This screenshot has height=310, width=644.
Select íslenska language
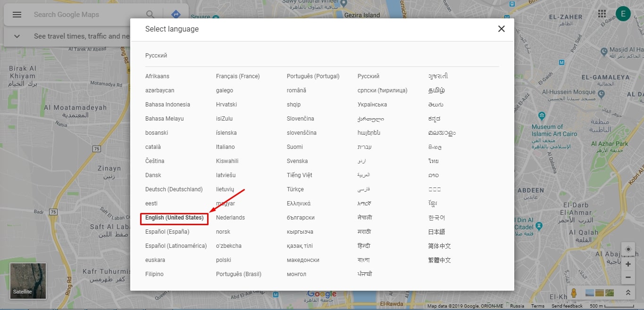click(226, 133)
